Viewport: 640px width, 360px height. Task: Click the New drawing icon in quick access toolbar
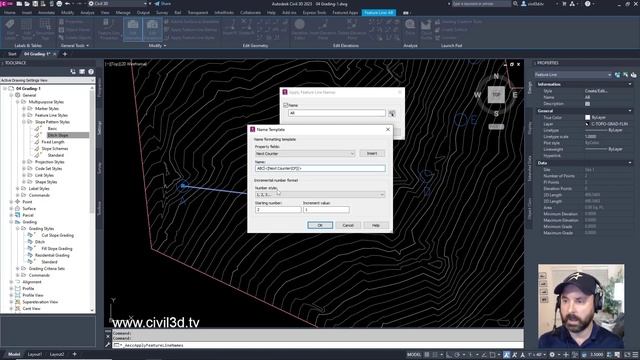[x=19, y=4]
